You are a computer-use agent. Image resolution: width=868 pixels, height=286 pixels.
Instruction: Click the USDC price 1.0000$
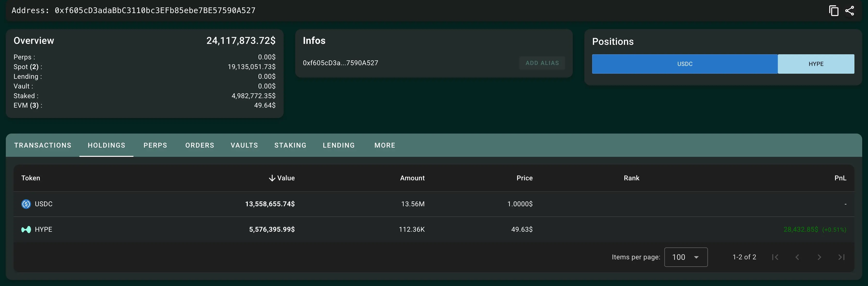pos(520,204)
